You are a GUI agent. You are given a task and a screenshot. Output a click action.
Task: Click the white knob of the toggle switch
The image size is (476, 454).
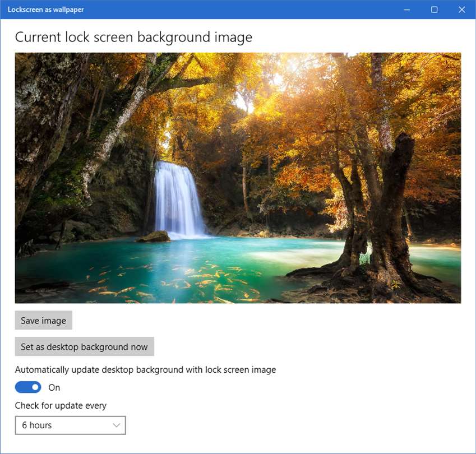[35, 387]
